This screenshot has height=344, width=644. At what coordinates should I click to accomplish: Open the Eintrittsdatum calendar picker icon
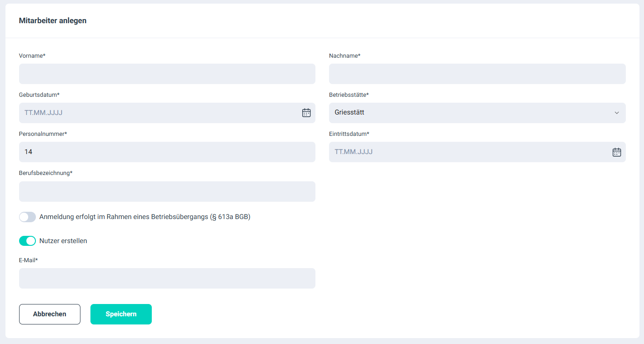pyautogui.click(x=616, y=152)
